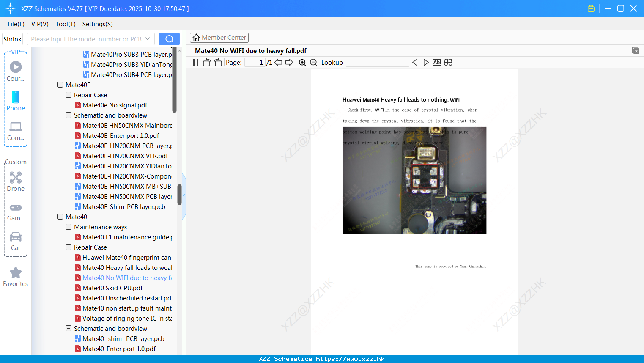644x363 pixels.
Task: Select the Car category
Action: pyautogui.click(x=16, y=241)
